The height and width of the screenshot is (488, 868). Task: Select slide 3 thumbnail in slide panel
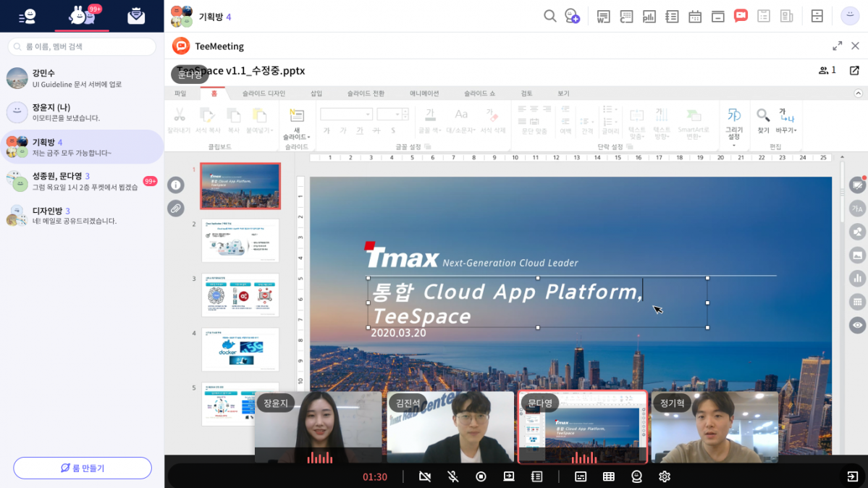240,295
